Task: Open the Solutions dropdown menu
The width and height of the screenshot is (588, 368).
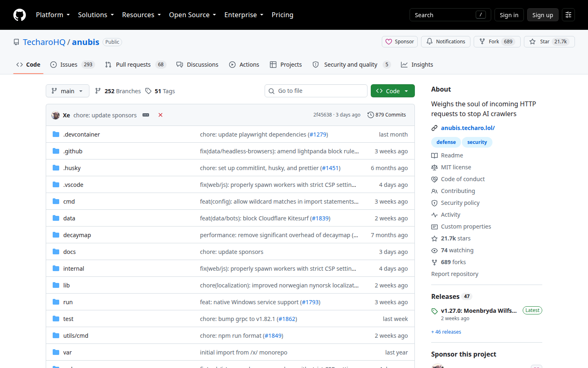Action: tap(96, 15)
